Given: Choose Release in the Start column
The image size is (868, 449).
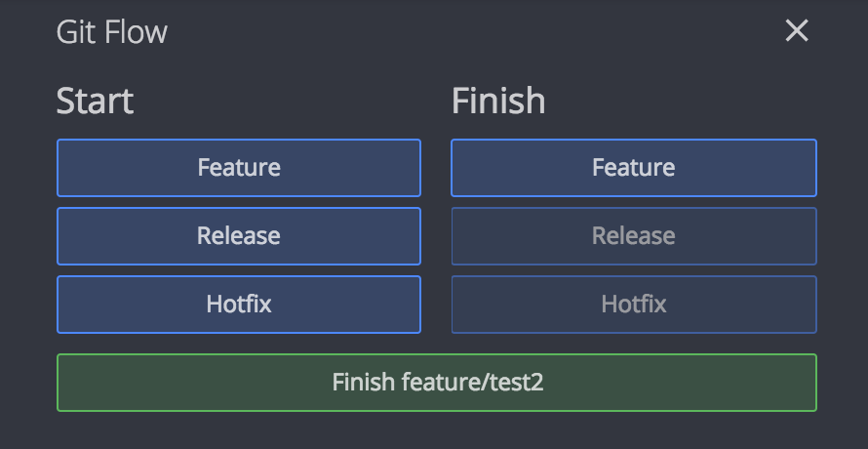Looking at the screenshot, I should click(x=239, y=236).
